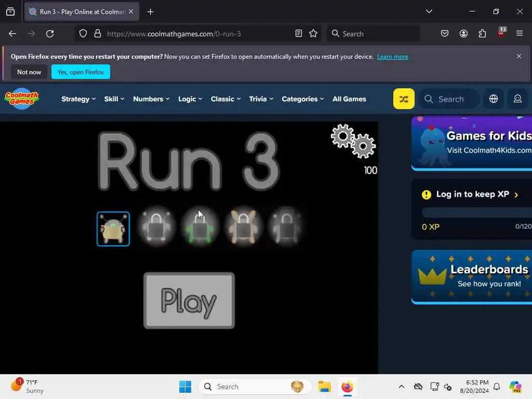Toggle reader view icon
This screenshot has width=532, height=399.
(x=299, y=34)
